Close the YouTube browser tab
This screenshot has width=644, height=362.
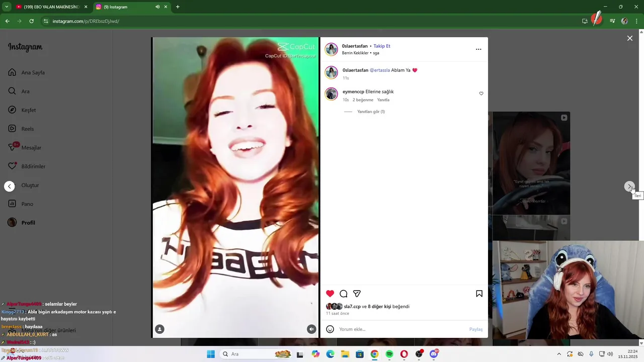click(x=86, y=7)
